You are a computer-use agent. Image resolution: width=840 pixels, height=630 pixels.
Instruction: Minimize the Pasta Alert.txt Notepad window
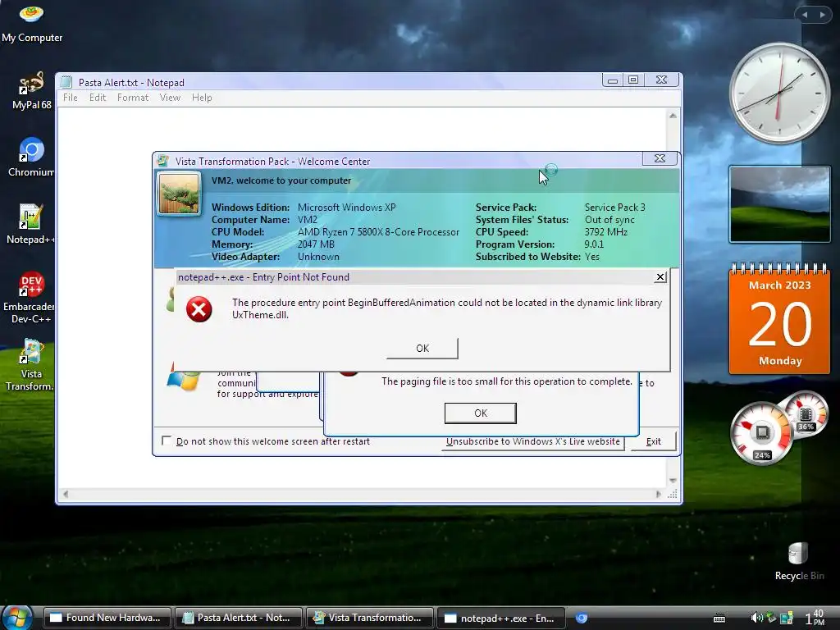pyautogui.click(x=612, y=80)
